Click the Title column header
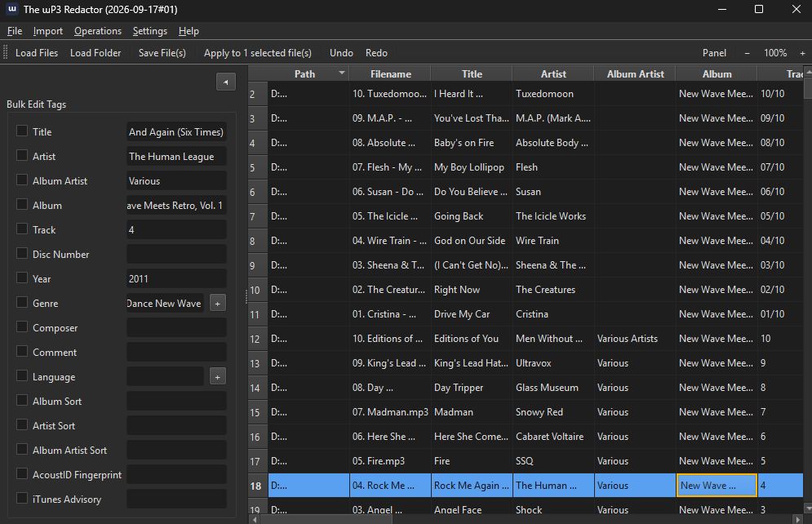The width and height of the screenshot is (812, 524). pos(472,74)
